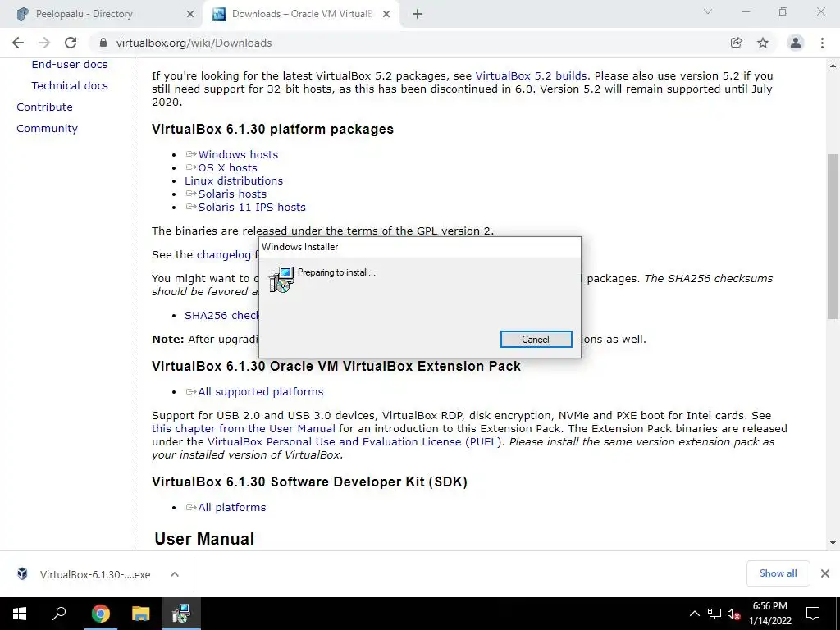Show all downloads
This screenshot has height=630, width=840.
(x=778, y=573)
